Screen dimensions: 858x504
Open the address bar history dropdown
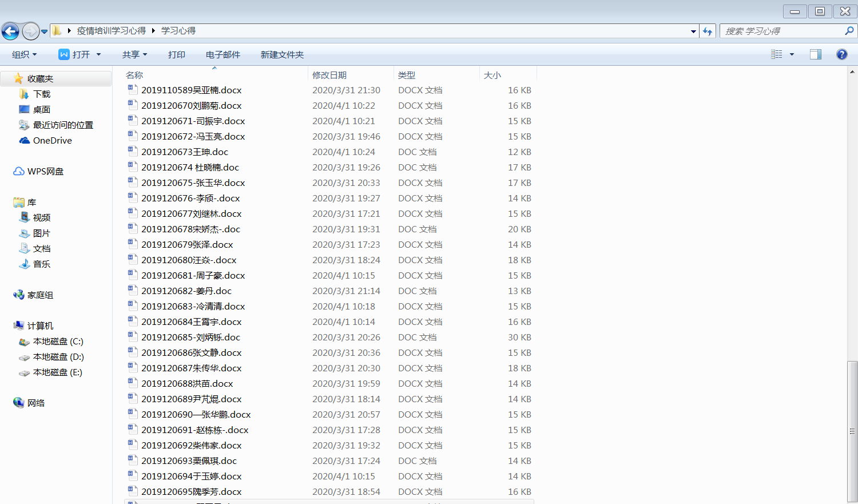(693, 31)
